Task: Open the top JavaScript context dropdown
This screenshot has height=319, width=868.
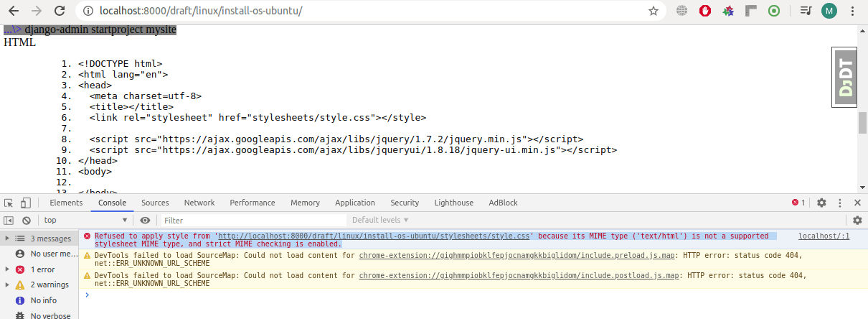Action: click(x=85, y=221)
